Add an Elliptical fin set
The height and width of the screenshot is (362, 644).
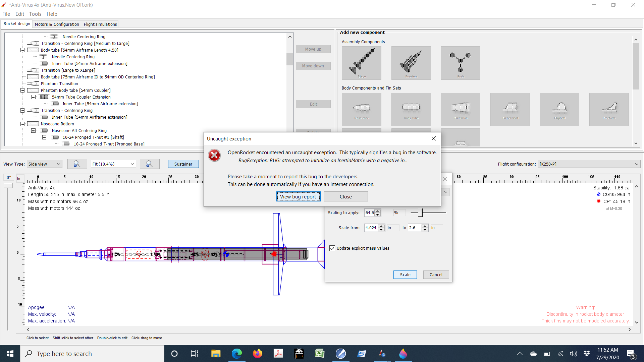click(559, 109)
